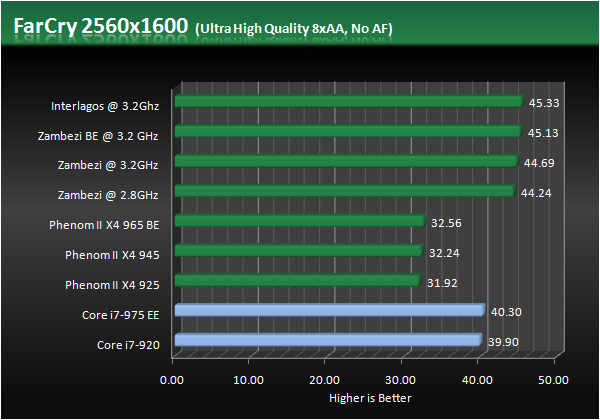Screen dimensions: 600x420
Task: Click the value 40.30
Action: tap(506, 312)
